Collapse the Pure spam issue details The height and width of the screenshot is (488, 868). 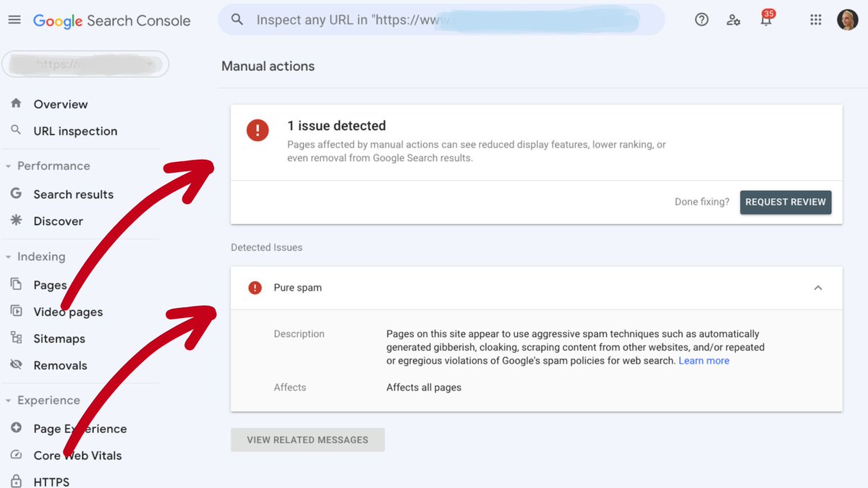818,287
